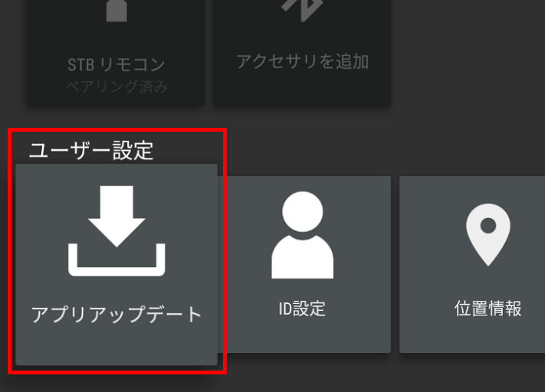Select the ユーザー設定 section heading
The width and height of the screenshot is (545, 392).
click(91, 151)
